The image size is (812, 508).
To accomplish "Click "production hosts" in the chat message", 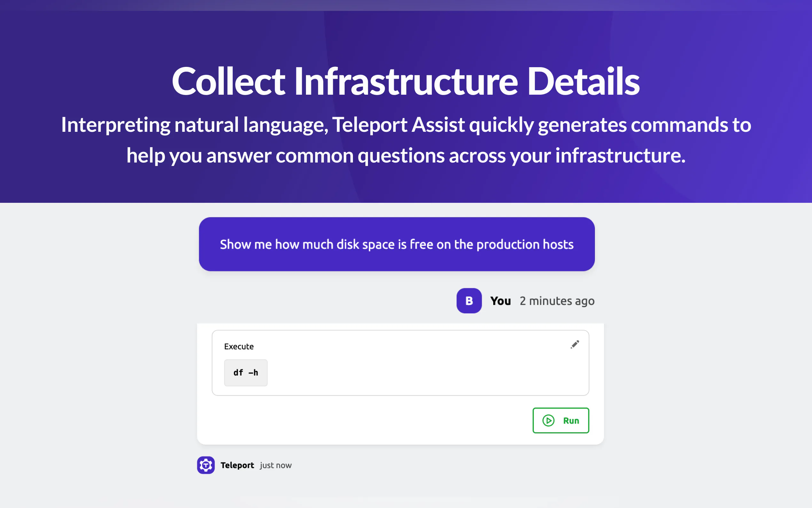I will coord(525,244).
